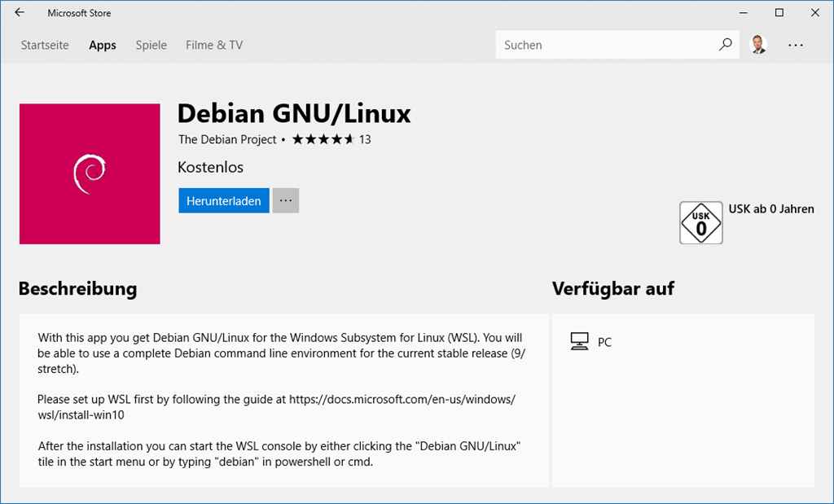The height and width of the screenshot is (504, 834).
Task: Click the Debian swirl logo tile
Action: coord(90,173)
